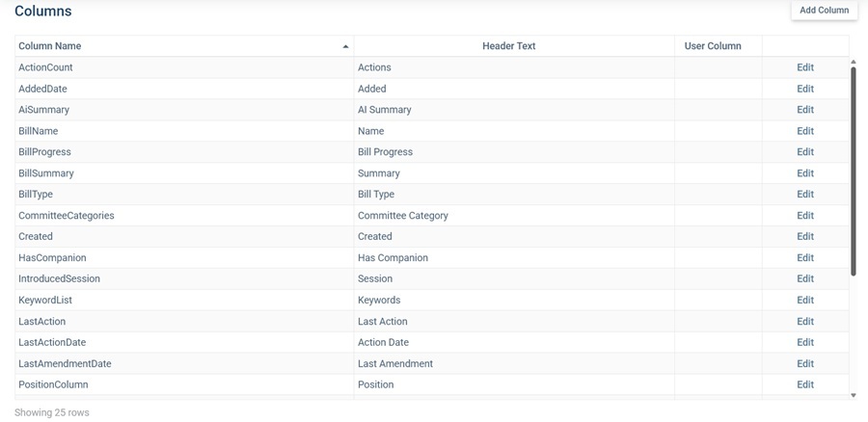Open Edit for AiSummary row
This screenshot has width=868, height=422.
click(x=805, y=110)
